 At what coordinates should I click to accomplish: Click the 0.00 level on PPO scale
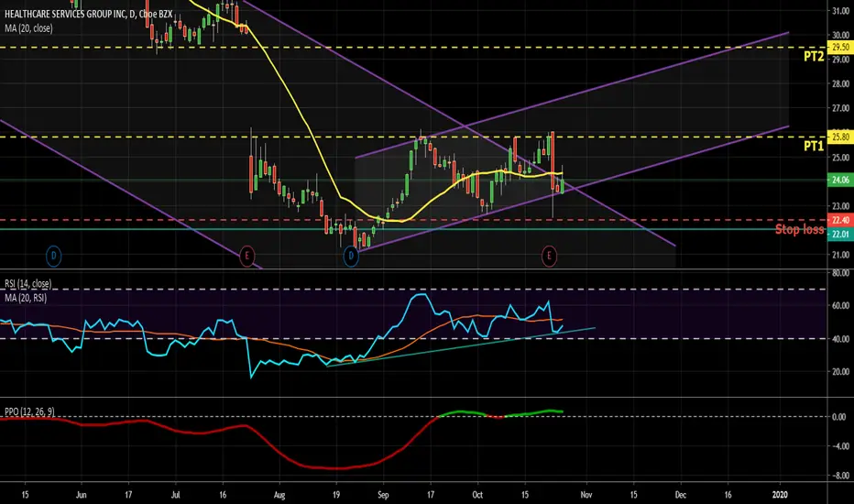point(839,417)
